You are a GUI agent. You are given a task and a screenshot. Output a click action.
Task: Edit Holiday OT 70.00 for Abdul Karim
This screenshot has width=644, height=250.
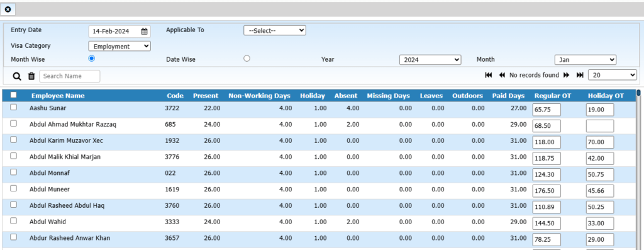click(x=600, y=142)
